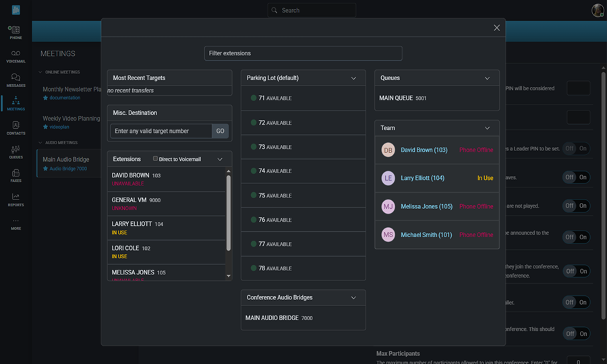Select Main Audio Bridge meeting
This screenshot has height=364, width=607.
[66, 160]
